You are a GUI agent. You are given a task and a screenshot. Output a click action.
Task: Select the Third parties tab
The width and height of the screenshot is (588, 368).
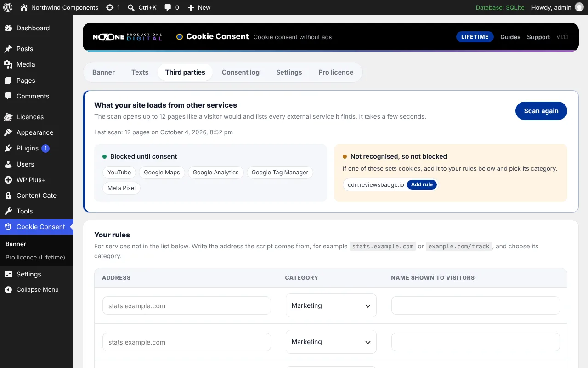185,72
